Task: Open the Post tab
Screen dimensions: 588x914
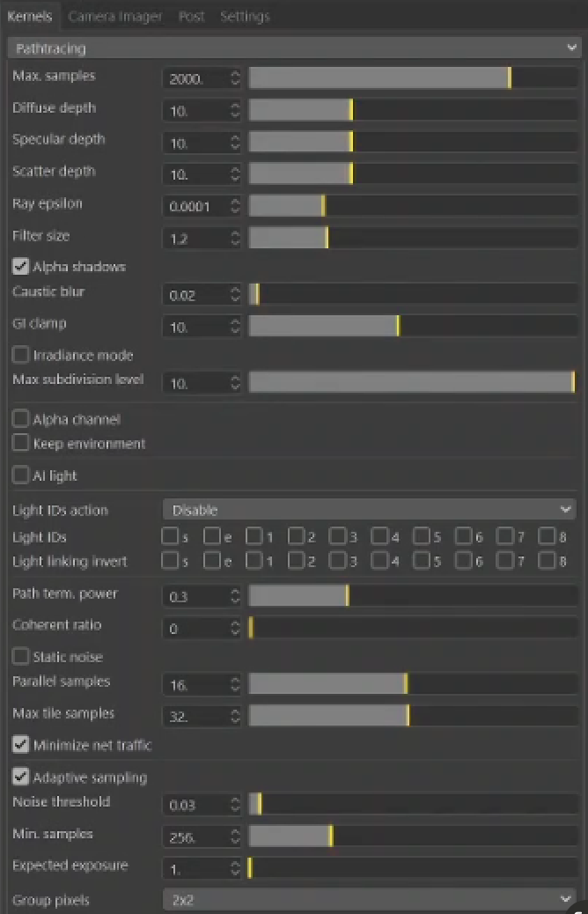Action: coord(192,16)
